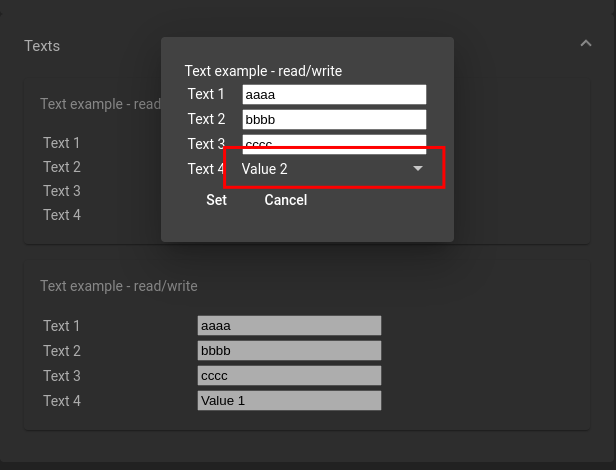Click the dialog title Text example - read/write
This screenshot has height=470, width=616.
pyautogui.click(x=263, y=71)
